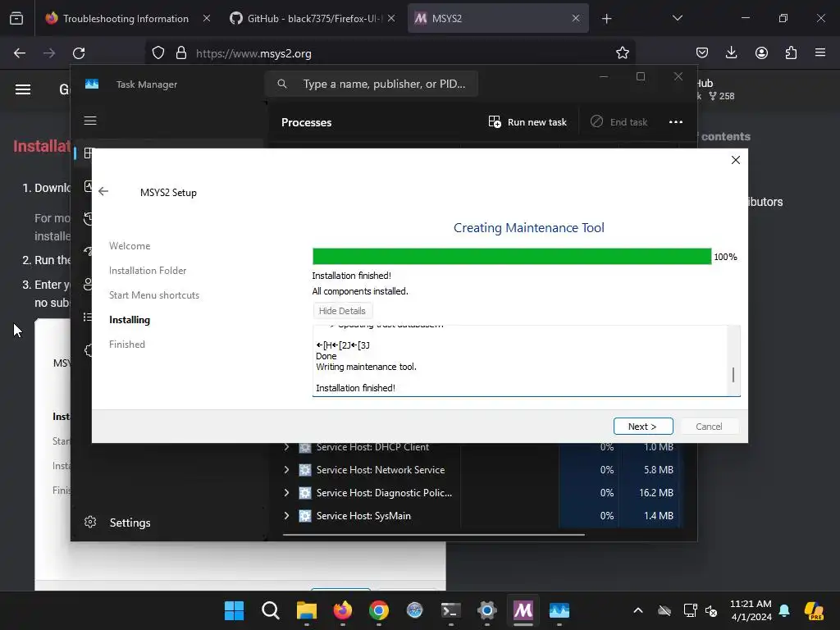Expand Service Host: Diagnostic Policy row
Image resolution: width=840 pixels, height=630 pixels.
(x=286, y=493)
